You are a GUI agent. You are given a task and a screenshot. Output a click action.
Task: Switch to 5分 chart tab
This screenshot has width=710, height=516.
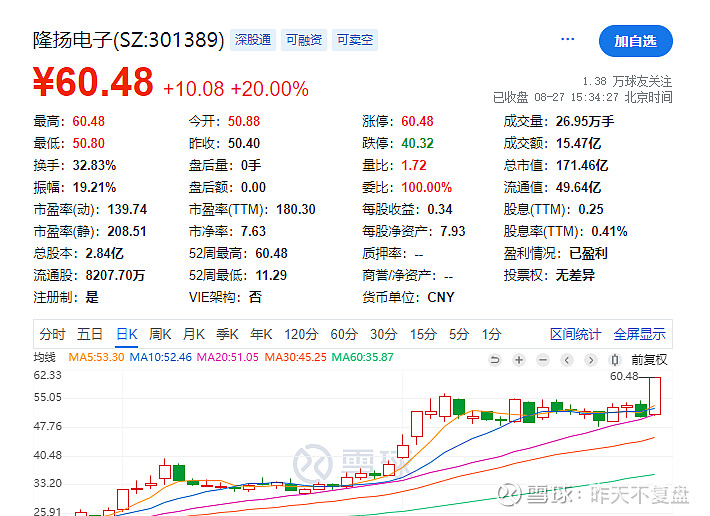pos(459,334)
